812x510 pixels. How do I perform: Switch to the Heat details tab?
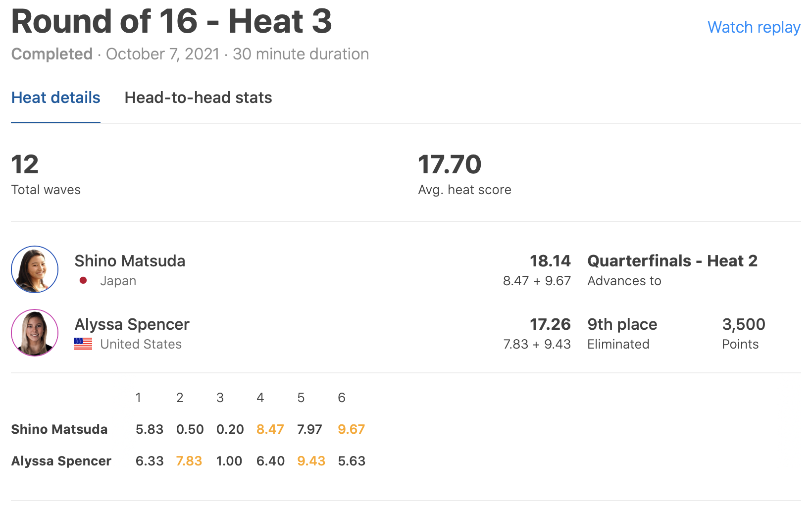tap(55, 98)
